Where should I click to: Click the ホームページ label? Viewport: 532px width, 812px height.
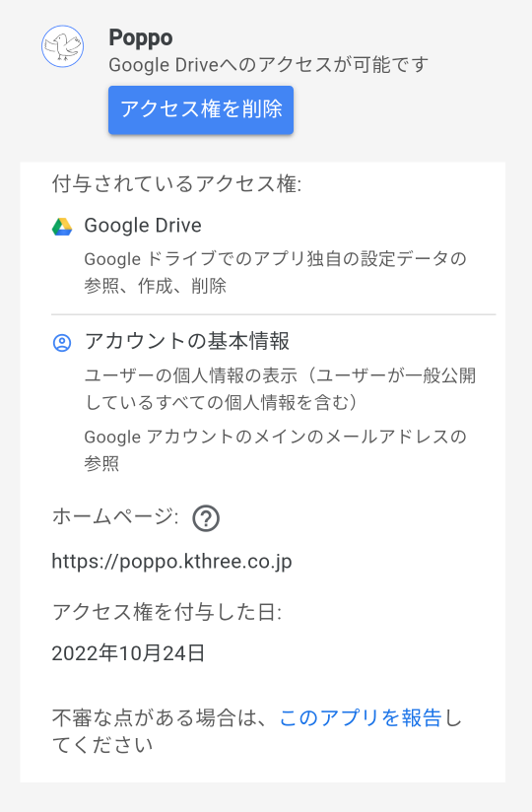[115, 516]
